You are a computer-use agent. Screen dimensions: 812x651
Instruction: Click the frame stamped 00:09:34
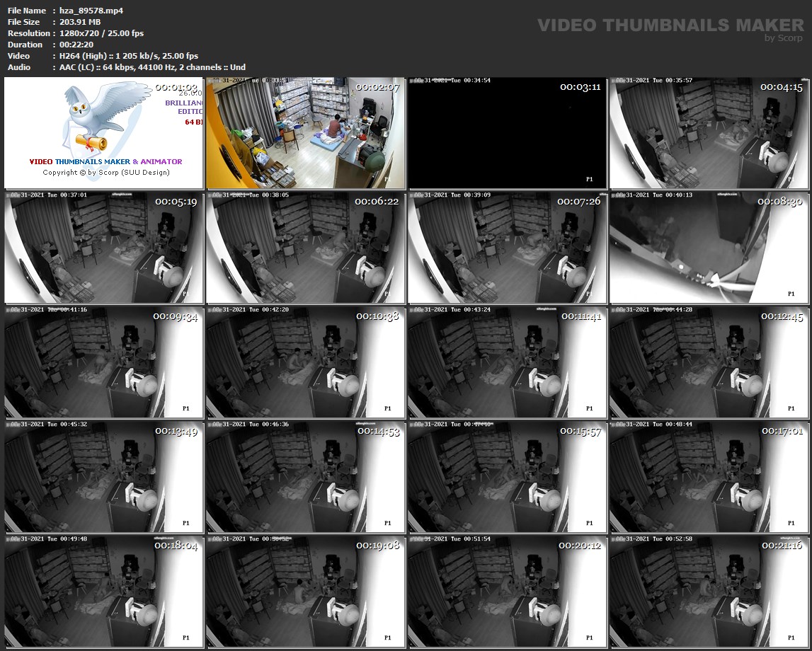[104, 362]
